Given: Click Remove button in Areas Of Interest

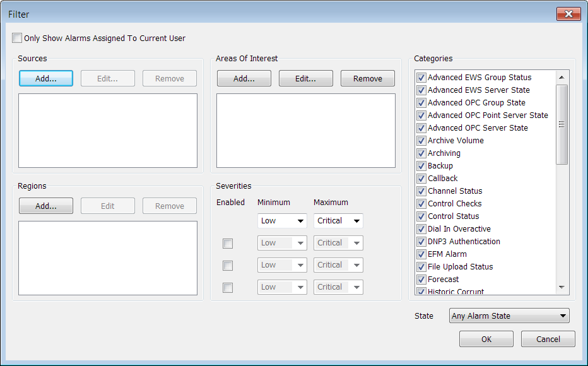Looking at the screenshot, I should pos(367,78).
